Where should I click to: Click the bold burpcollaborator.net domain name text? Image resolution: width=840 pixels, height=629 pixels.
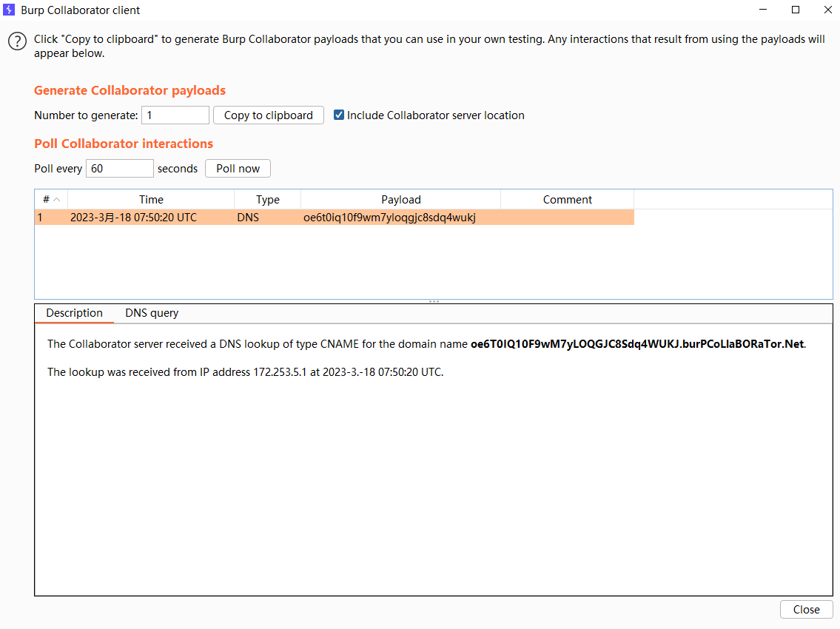point(637,344)
